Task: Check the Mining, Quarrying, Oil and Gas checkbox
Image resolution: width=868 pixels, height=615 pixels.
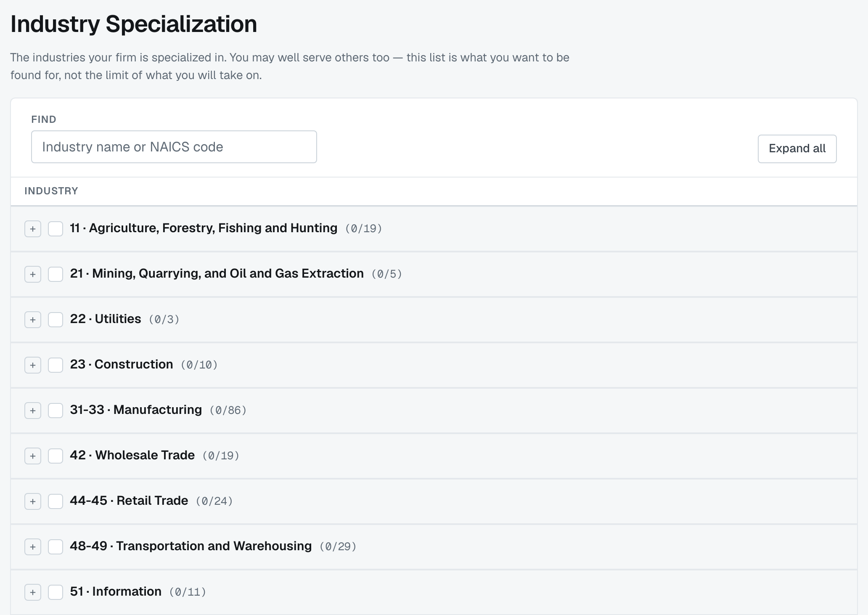Action: 56,274
